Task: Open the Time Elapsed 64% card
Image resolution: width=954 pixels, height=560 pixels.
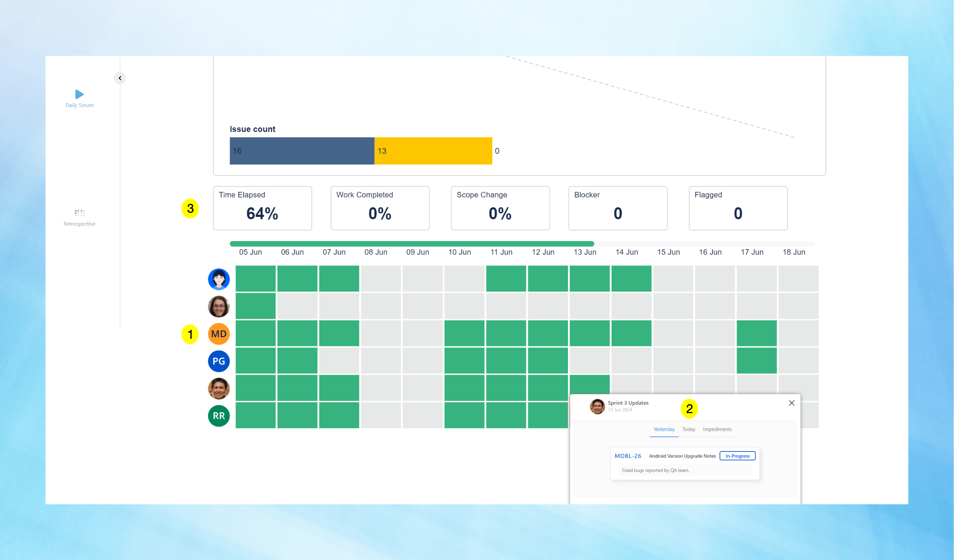Action: [x=262, y=208]
